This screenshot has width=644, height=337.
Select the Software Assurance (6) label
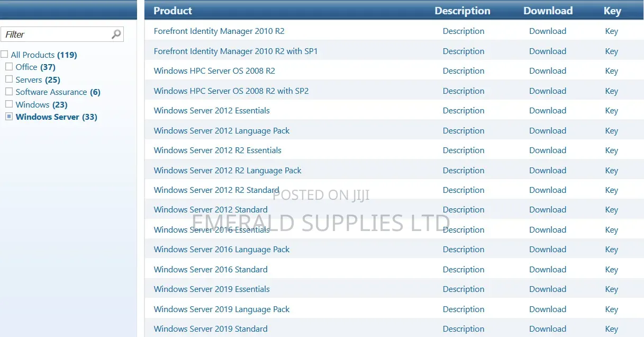pos(58,92)
